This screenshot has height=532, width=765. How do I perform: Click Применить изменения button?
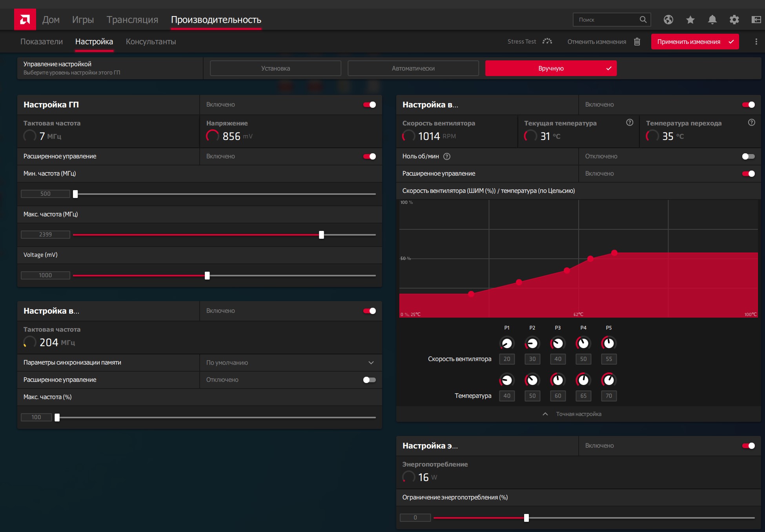pos(694,42)
